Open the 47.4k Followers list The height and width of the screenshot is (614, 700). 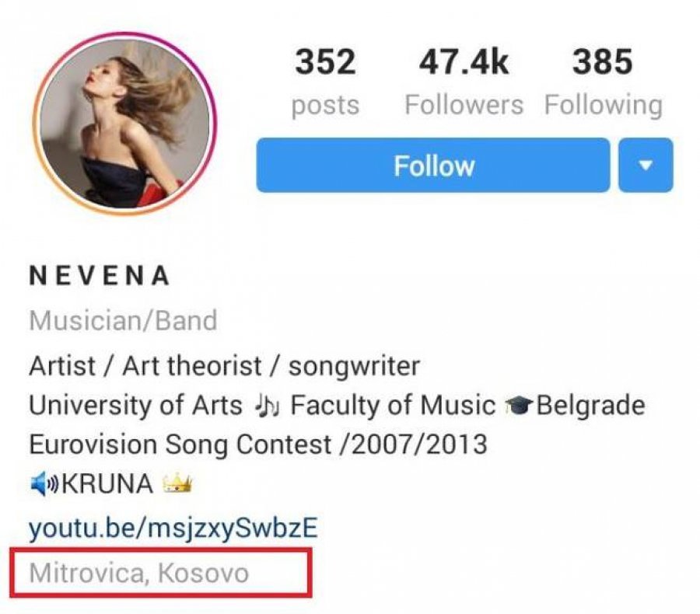coord(464,82)
